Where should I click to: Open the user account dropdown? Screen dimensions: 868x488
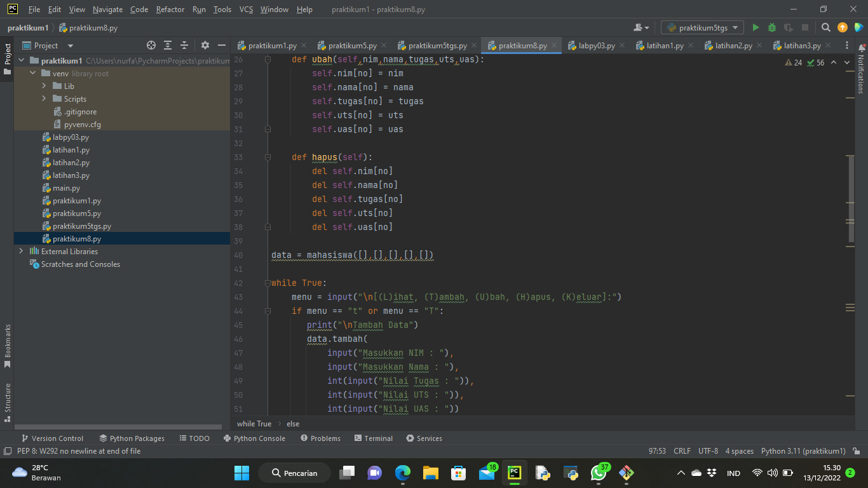coord(641,27)
